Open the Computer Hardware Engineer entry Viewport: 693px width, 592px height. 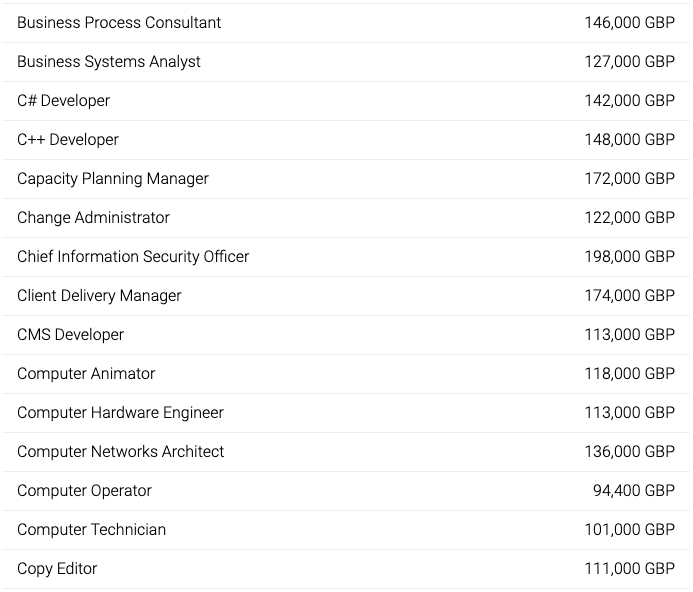(x=120, y=413)
